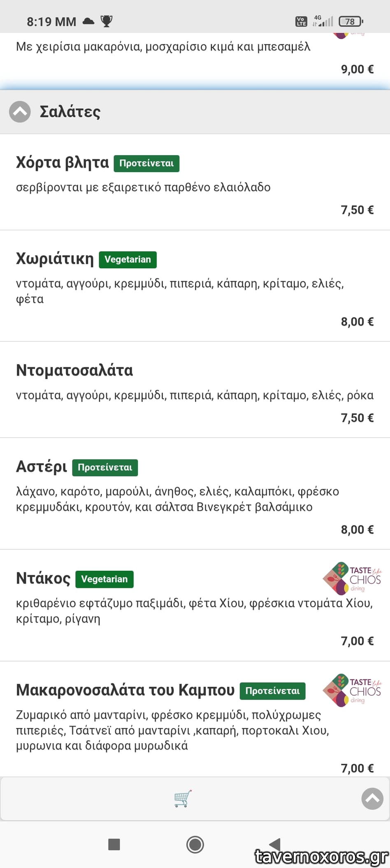This screenshot has height=868, width=390.
Task: Tap Taste Chios logo beside Ντάκος
Action: [x=353, y=579]
